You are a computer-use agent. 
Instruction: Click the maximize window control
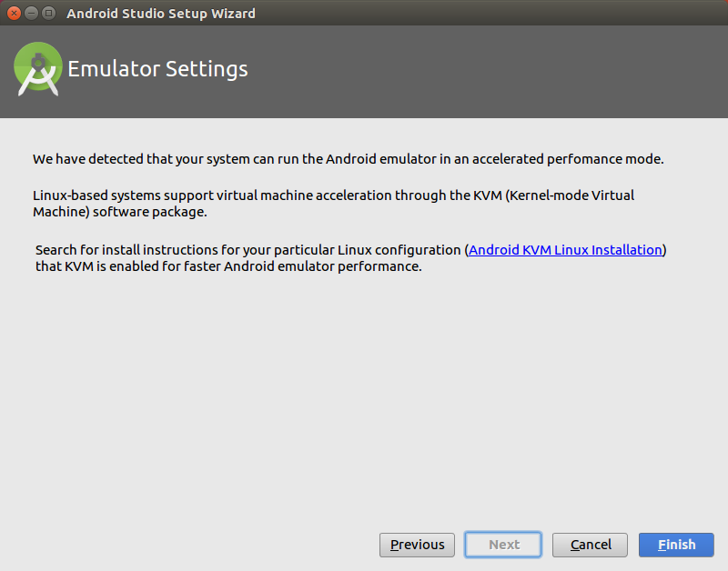(x=48, y=13)
